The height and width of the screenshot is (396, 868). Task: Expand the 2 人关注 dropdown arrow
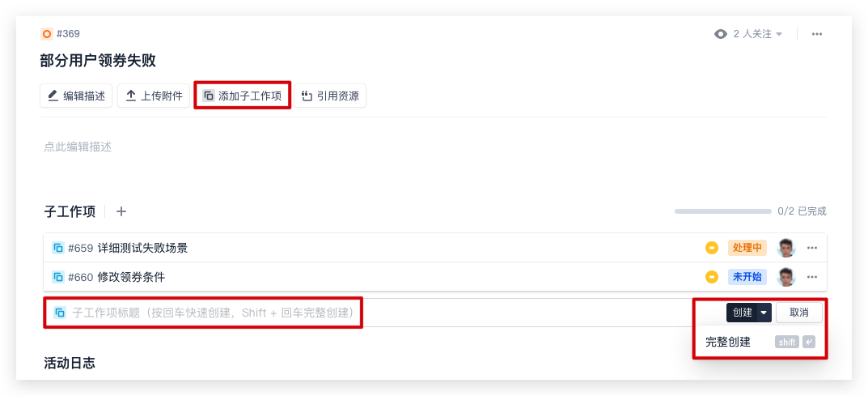coord(779,34)
